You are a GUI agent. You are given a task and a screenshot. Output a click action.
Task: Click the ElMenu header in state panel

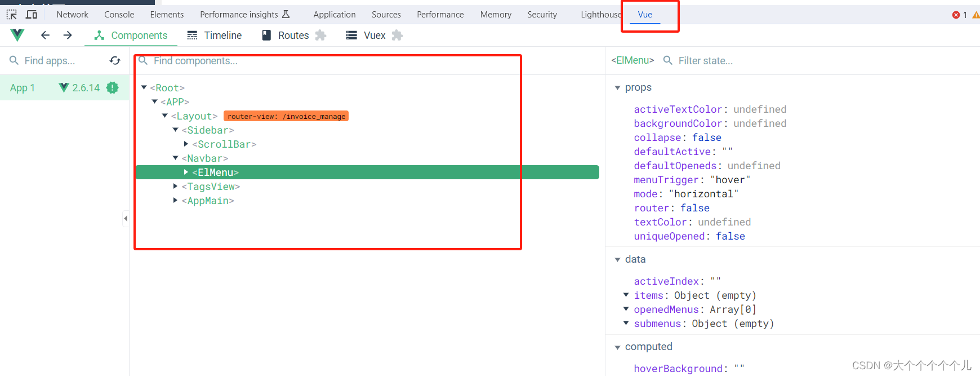point(632,60)
